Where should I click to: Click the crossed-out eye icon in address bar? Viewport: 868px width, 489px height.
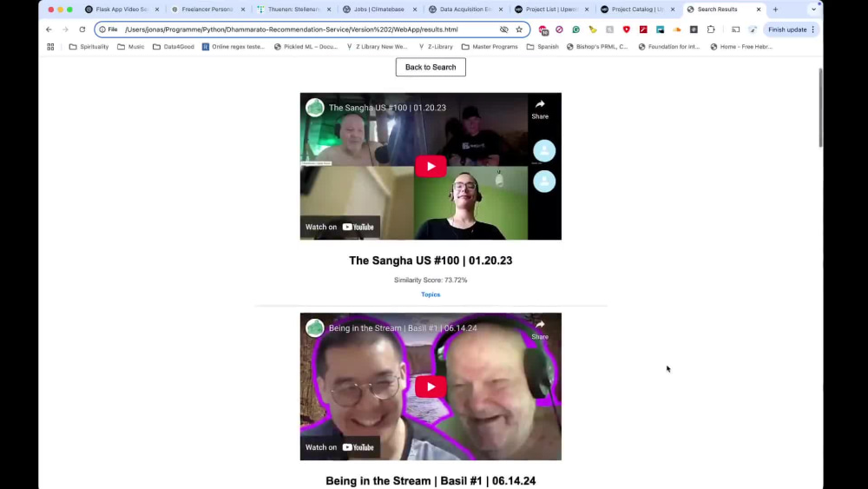[x=503, y=30]
